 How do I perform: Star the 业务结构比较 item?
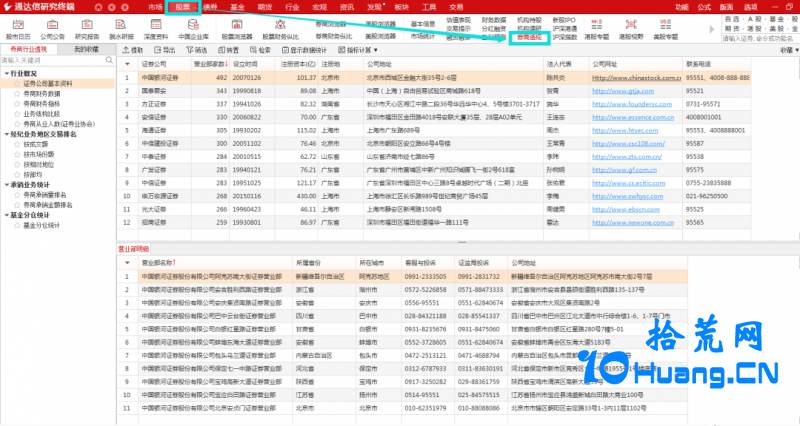pos(17,114)
